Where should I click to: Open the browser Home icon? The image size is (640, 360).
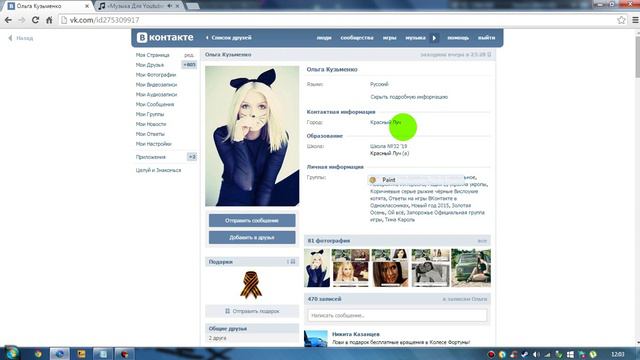coord(49,20)
